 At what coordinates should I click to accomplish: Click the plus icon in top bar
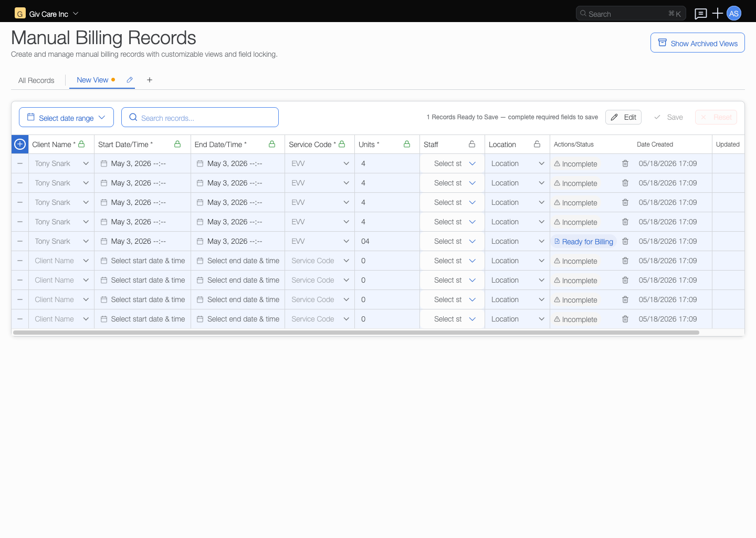pyautogui.click(x=718, y=14)
